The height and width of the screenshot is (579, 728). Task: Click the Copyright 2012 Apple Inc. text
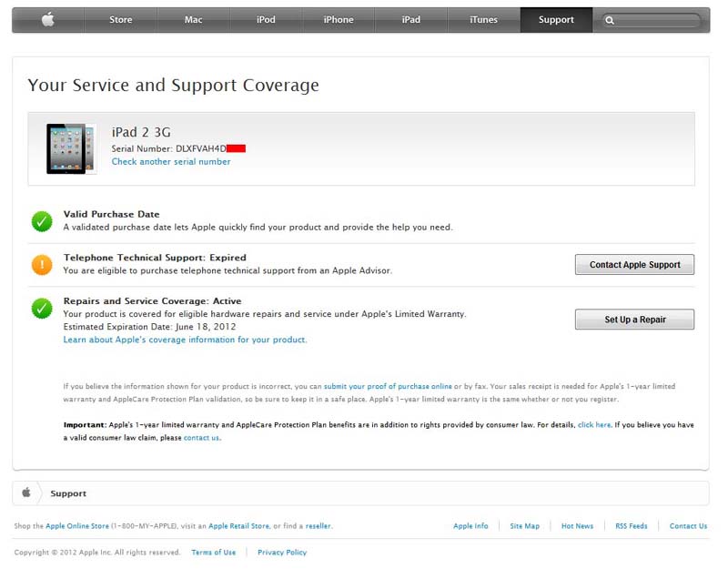click(97, 553)
